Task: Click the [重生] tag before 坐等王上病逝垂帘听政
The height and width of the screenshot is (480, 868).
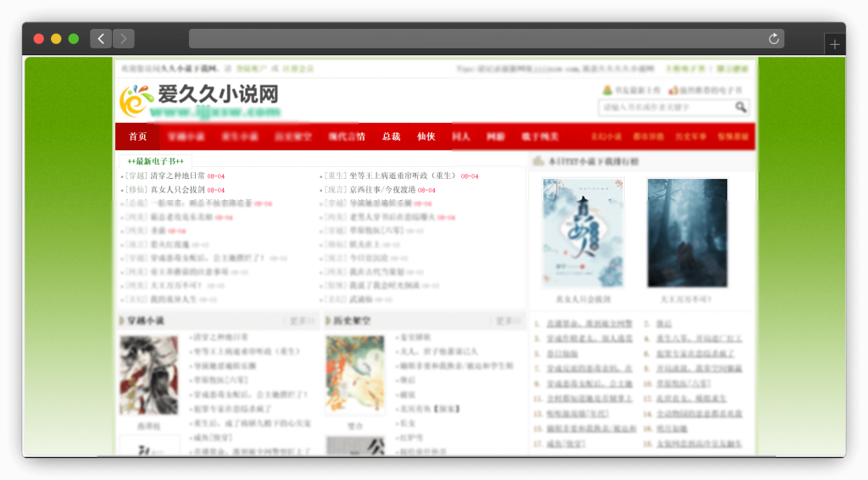Action: pyautogui.click(x=335, y=176)
